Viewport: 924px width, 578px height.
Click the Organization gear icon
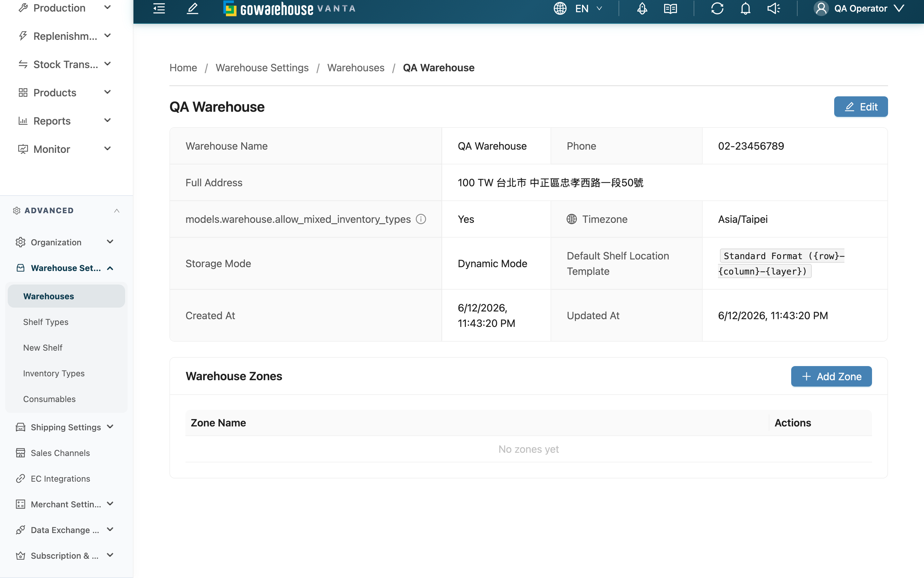(x=21, y=242)
